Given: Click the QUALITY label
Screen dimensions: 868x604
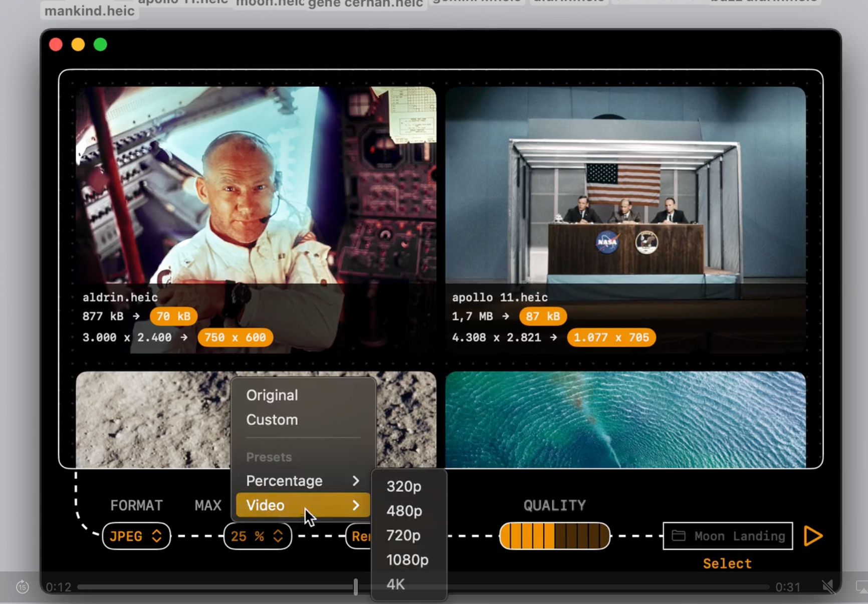Looking at the screenshot, I should (555, 505).
